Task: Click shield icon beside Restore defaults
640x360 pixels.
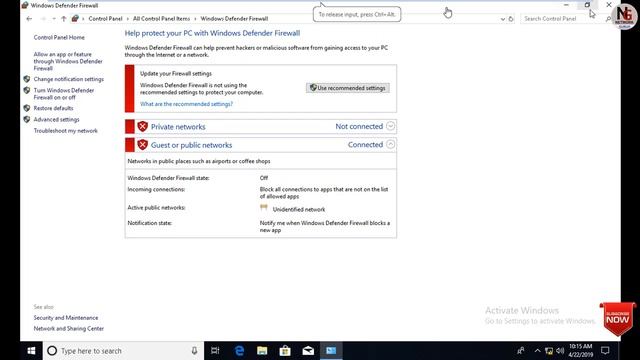Action: pos(27,108)
